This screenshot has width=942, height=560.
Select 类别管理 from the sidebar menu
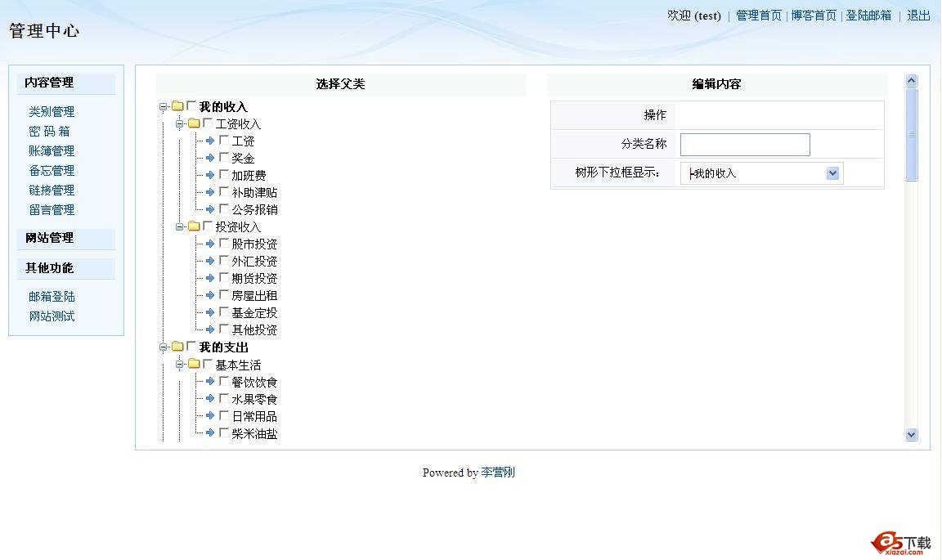[x=52, y=111]
